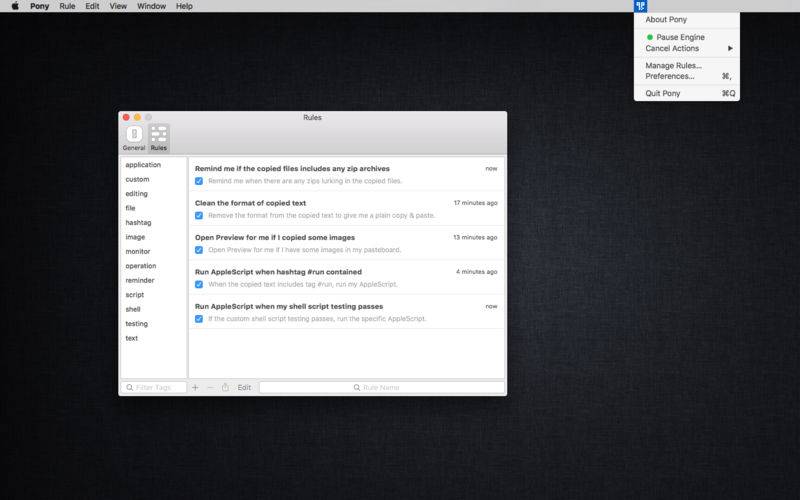
Task: Click the Filter Tags search field
Action: pos(154,387)
